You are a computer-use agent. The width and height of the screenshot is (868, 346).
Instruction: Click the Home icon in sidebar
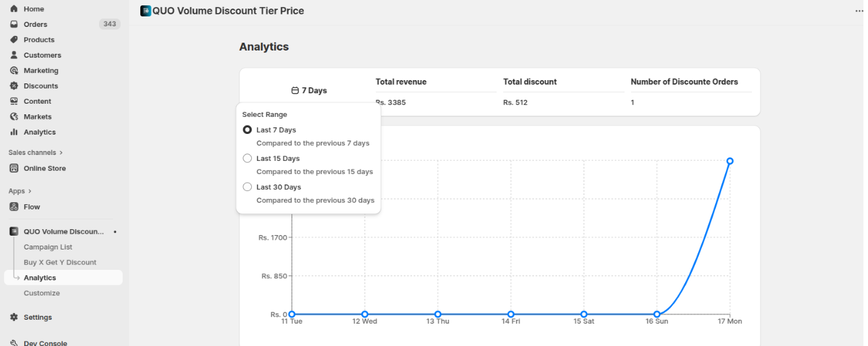coord(14,9)
